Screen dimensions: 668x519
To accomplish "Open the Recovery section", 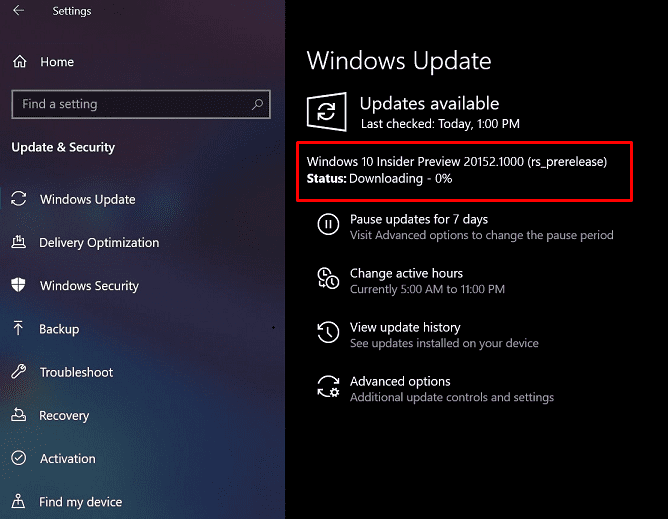I will click(x=64, y=415).
